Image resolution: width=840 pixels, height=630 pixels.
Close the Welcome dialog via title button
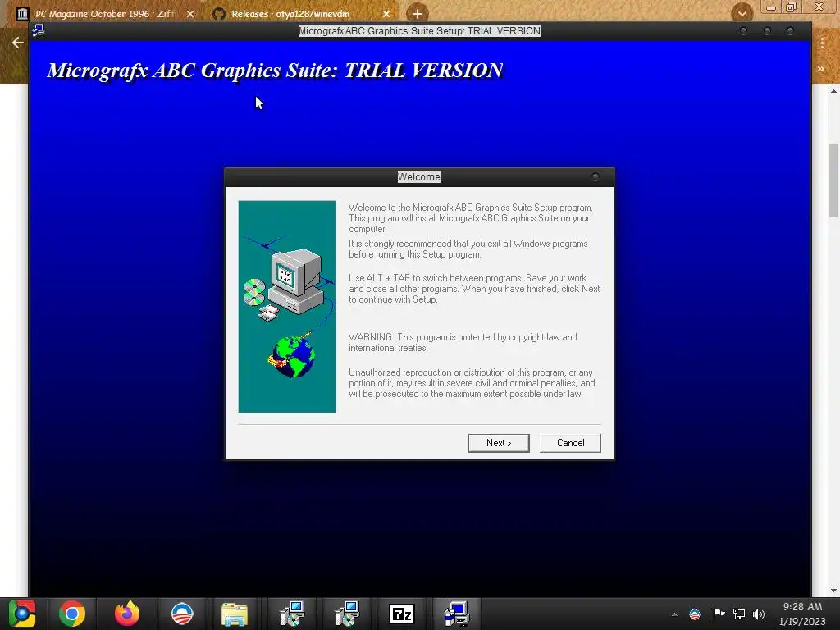596,177
